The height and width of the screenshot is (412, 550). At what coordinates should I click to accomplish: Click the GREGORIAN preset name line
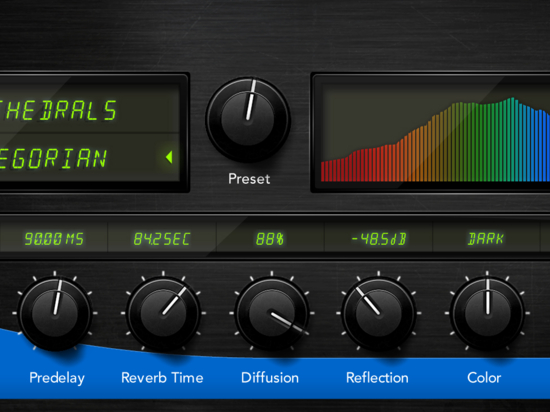click(53, 158)
